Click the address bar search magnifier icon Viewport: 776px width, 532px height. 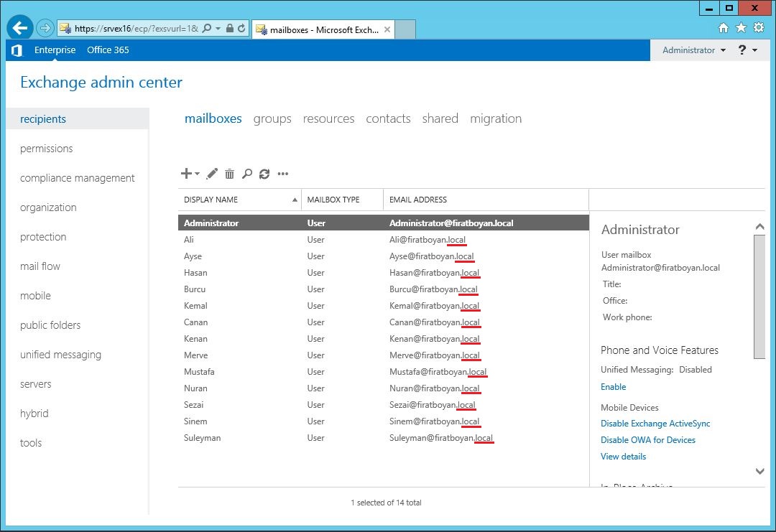[207, 28]
